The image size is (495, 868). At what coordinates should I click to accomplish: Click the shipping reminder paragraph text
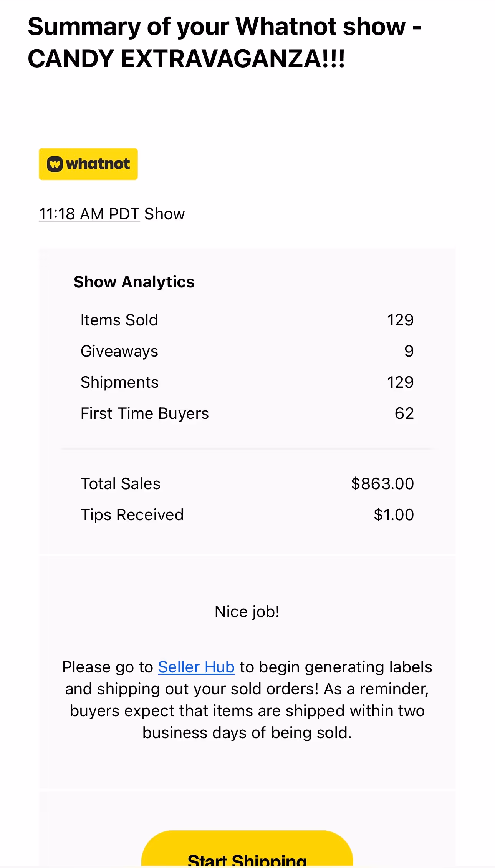pos(247,711)
